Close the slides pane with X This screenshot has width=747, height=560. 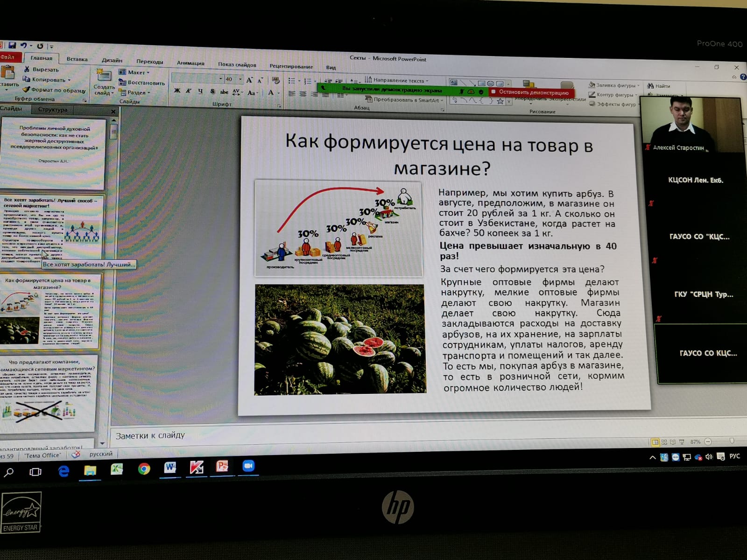113,111
